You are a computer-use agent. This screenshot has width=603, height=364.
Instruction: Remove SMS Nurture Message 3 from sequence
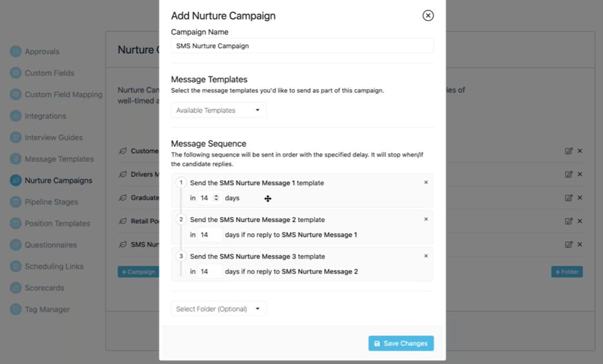pyautogui.click(x=426, y=256)
